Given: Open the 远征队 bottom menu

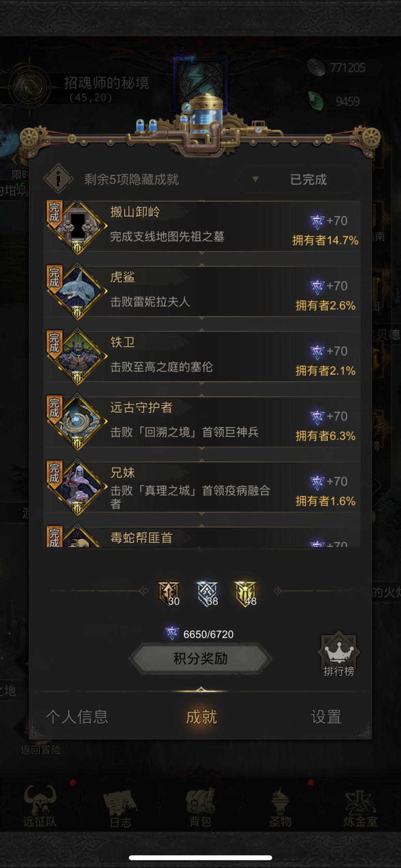Looking at the screenshot, I should 40,806.
